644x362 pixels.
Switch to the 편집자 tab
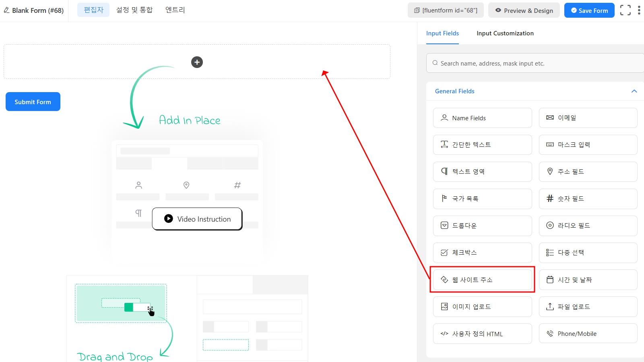point(93,10)
